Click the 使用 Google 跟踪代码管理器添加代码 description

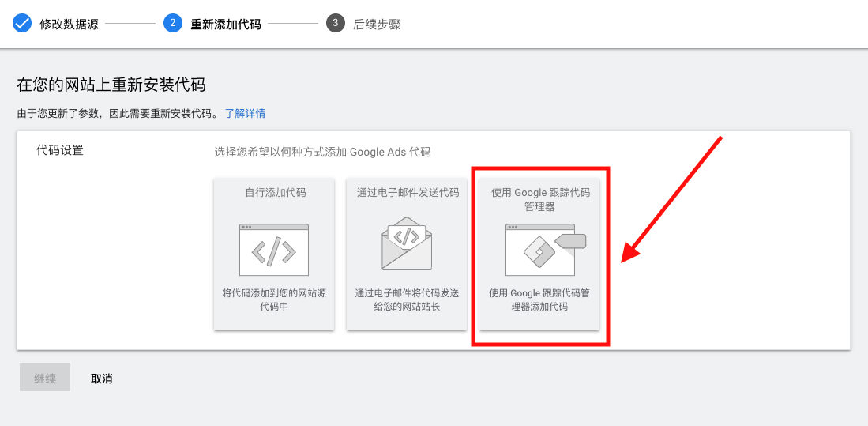coord(539,300)
